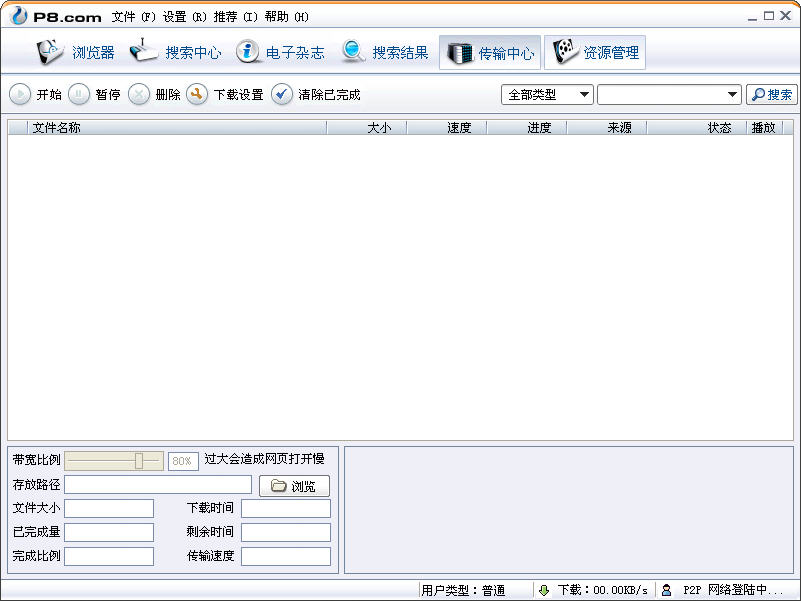Screen dimensions: 801x601
Task: Switch to the 传输中心 tab label
Action: [x=506, y=53]
